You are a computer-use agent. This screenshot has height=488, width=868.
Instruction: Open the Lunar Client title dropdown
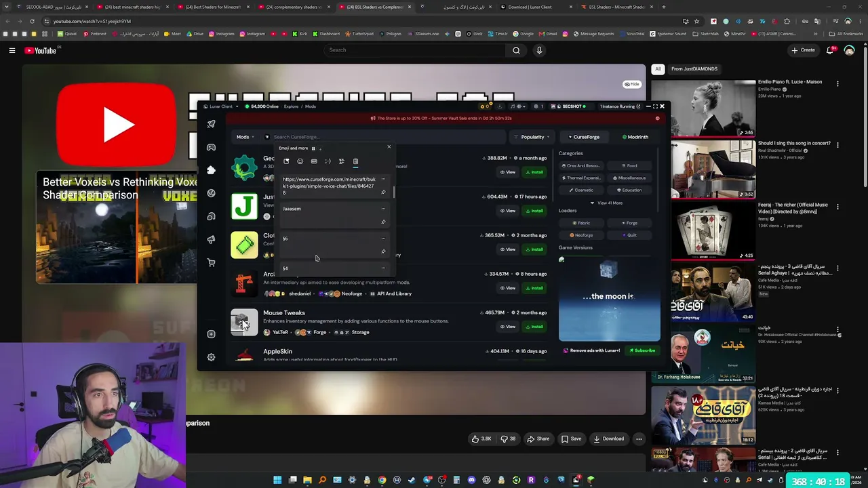tap(221, 106)
